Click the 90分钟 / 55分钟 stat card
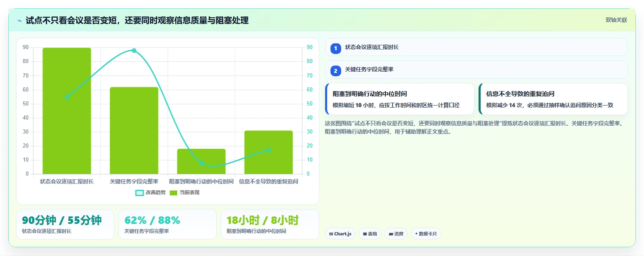644x256 pixels. [x=65, y=224]
